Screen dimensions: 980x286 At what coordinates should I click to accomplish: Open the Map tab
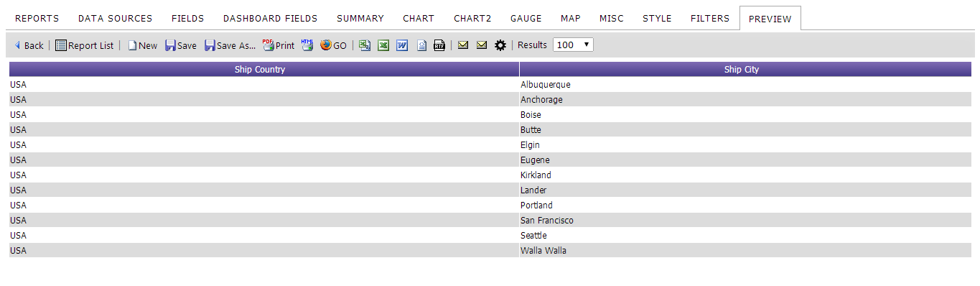point(571,19)
